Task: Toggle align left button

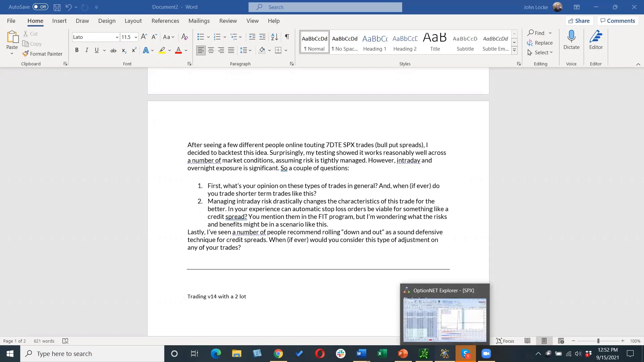Action: [201, 50]
